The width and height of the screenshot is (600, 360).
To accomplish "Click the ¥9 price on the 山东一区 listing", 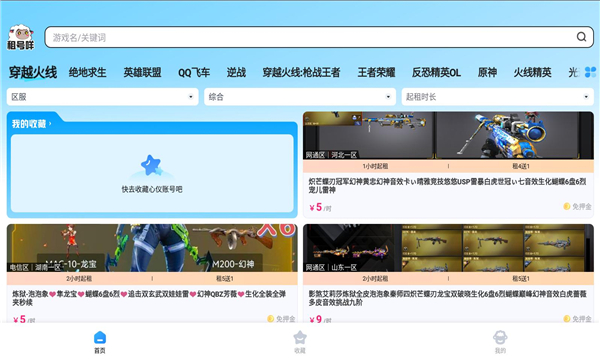I will pos(320,319).
